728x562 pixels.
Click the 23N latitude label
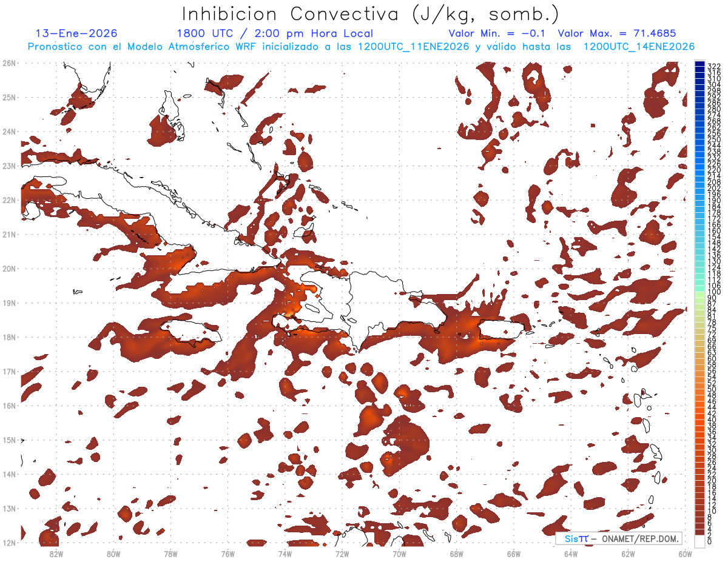(9, 166)
